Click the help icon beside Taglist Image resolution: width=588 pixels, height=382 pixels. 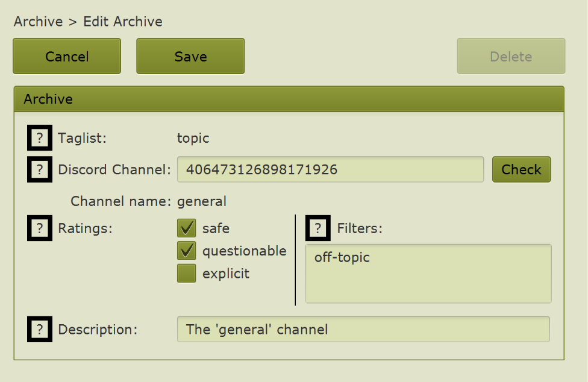coord(39,138)
